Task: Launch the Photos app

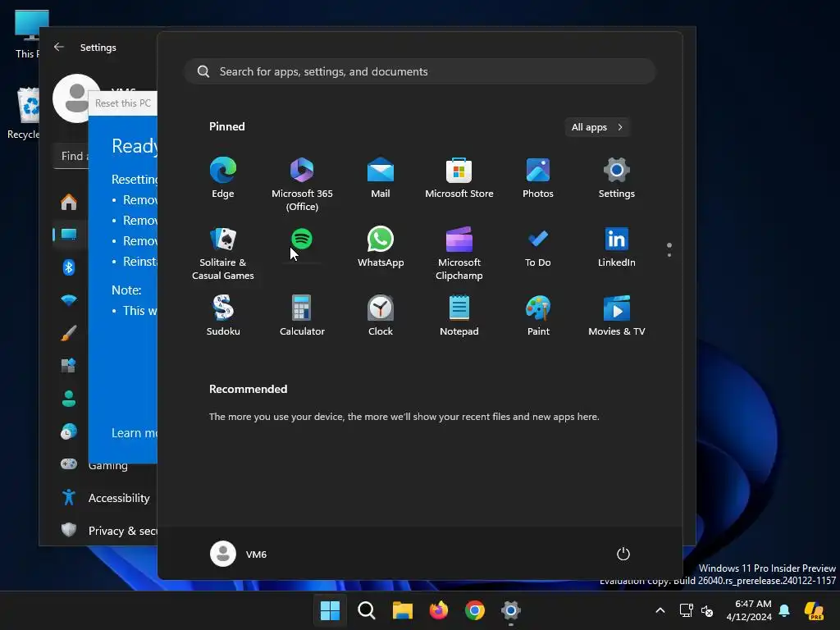Action: point(538,178)
